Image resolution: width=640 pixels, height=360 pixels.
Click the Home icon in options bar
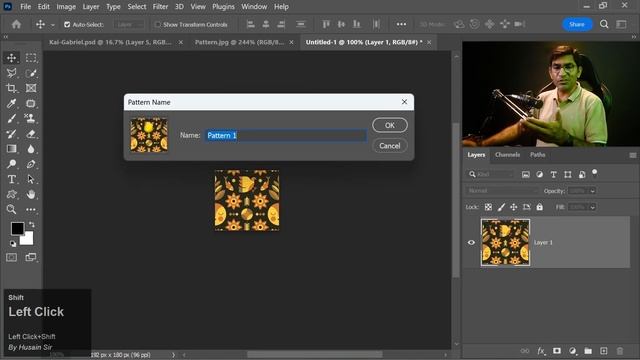[x=16, y=24]
